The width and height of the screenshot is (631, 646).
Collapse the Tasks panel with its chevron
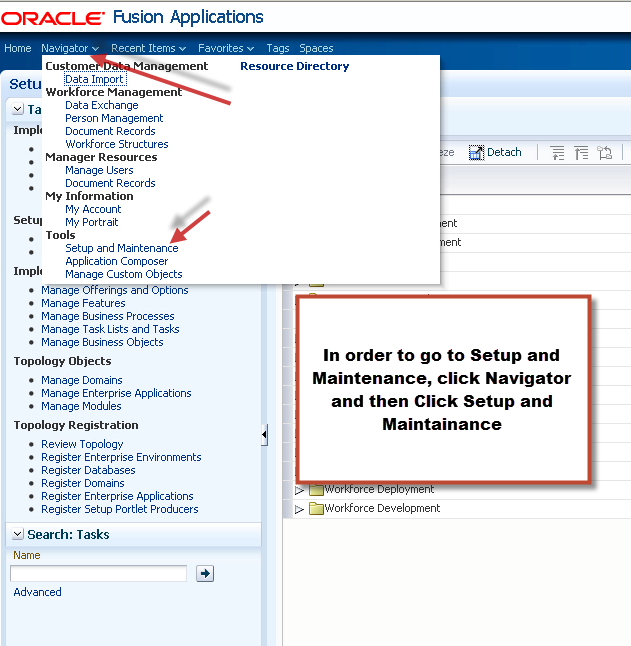point(18,109)
